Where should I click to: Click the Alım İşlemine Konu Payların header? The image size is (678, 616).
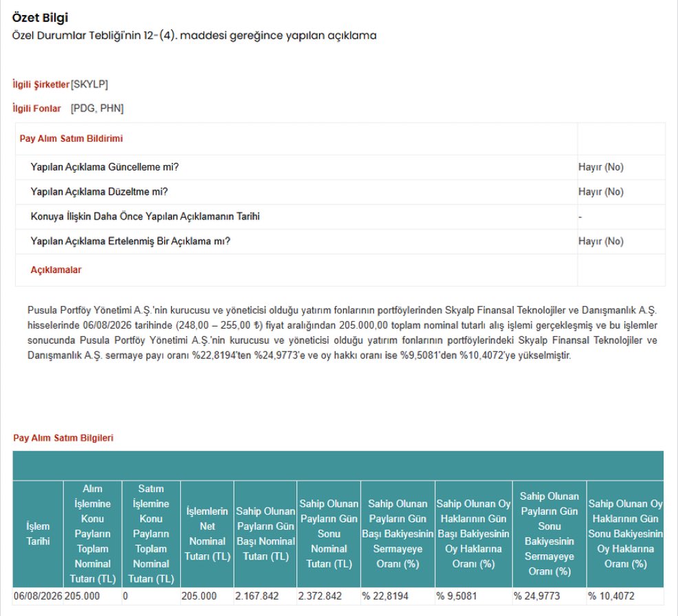pos(93,534)
